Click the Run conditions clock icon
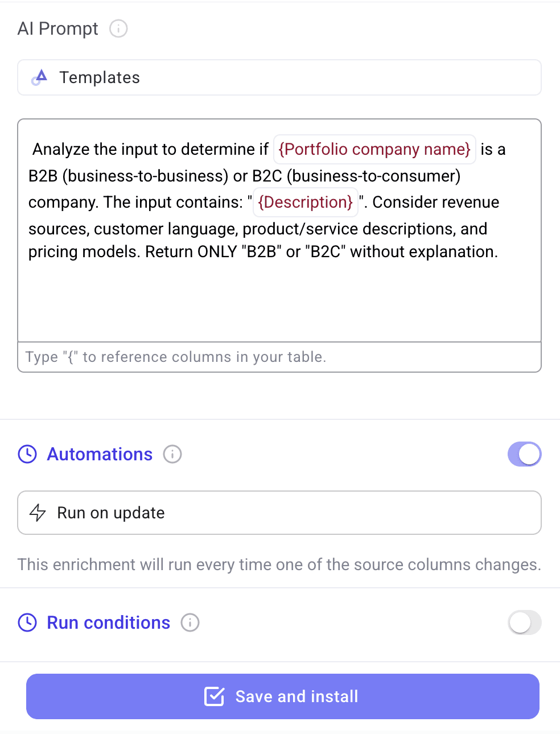This screenshot has height=734, width=560. click(27, 622)
